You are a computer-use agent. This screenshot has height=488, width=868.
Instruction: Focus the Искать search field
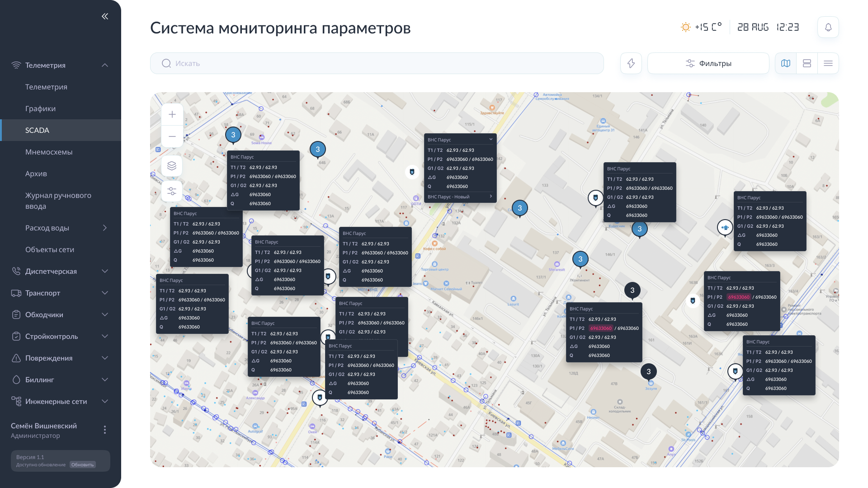tap(377, 63)
